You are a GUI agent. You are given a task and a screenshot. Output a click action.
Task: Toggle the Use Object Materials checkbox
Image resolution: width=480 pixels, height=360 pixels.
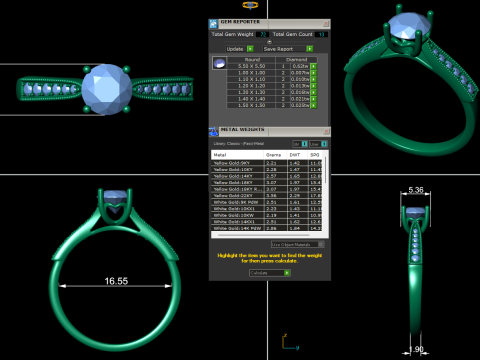pyautogui.click(x=321, y=244)
